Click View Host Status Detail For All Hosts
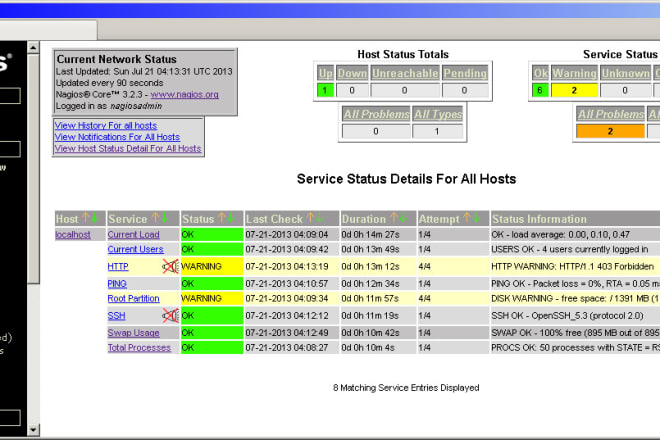The height and width of the screenshot is (440, 660). 128,148
